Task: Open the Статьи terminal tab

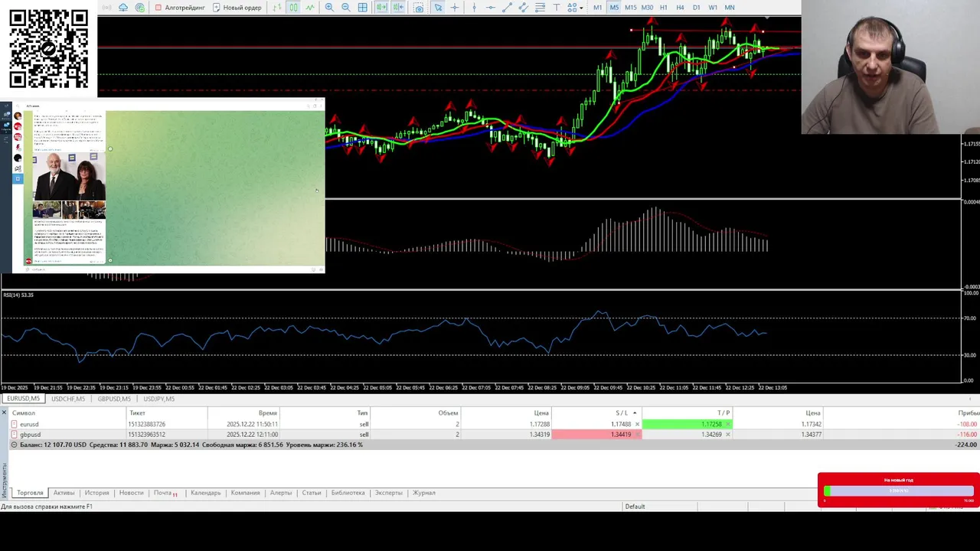Action: coord(311,493)
